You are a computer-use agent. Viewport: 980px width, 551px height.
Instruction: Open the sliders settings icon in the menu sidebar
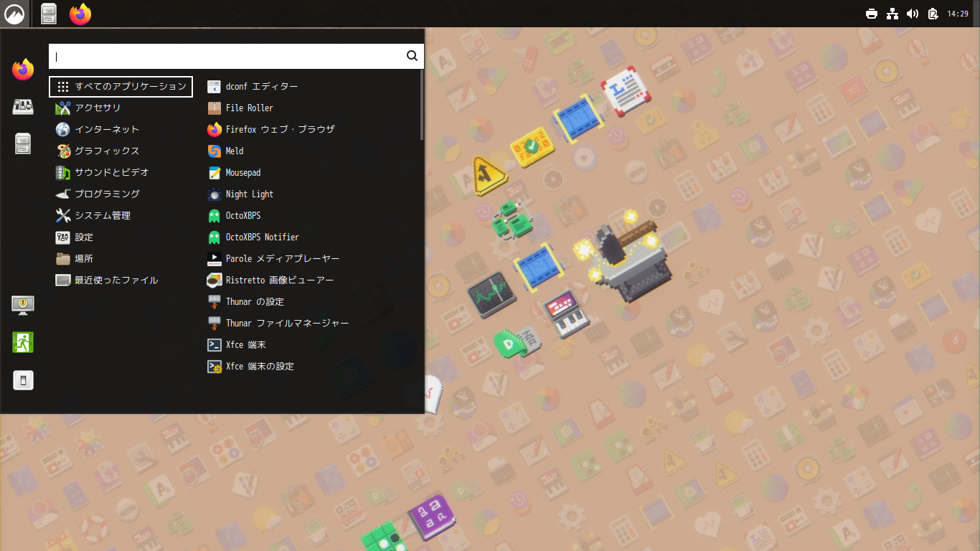tap(23, 107)
